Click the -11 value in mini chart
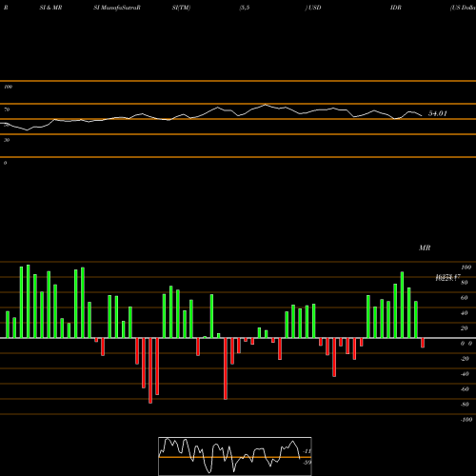 click(307, 451)
